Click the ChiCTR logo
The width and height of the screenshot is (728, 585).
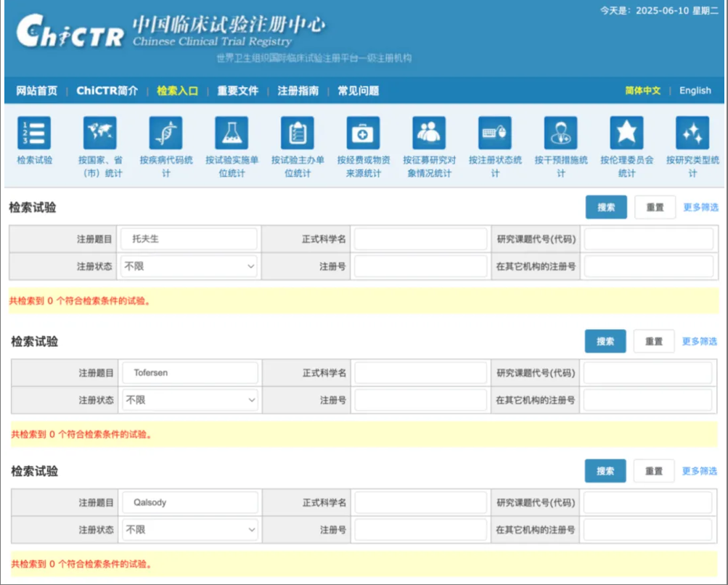pos(70,31)
